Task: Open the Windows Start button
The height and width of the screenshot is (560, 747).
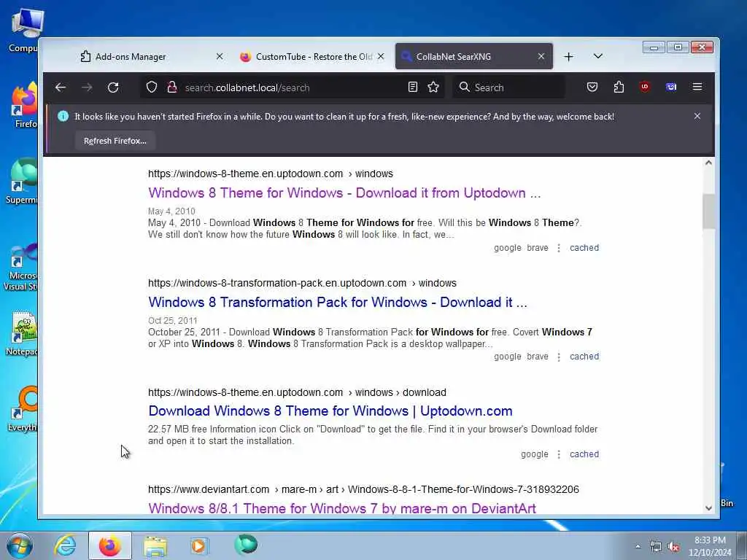Action: click(20, 545)
